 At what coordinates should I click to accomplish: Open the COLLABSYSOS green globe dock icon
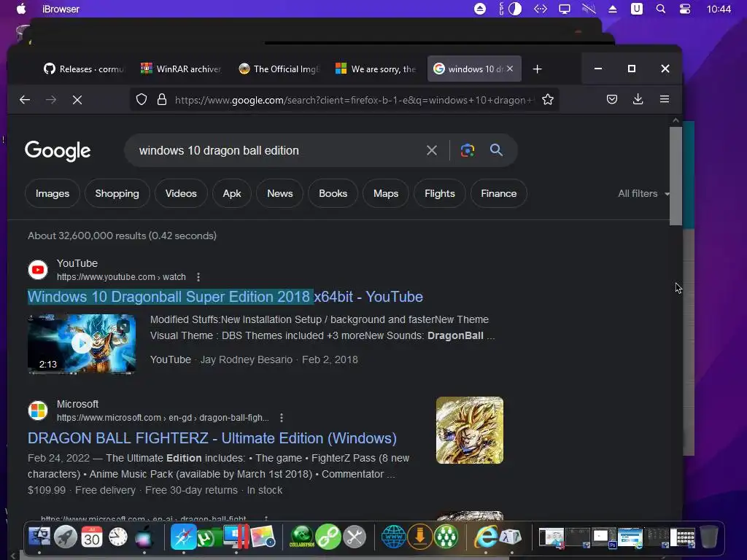click(301, 537)
